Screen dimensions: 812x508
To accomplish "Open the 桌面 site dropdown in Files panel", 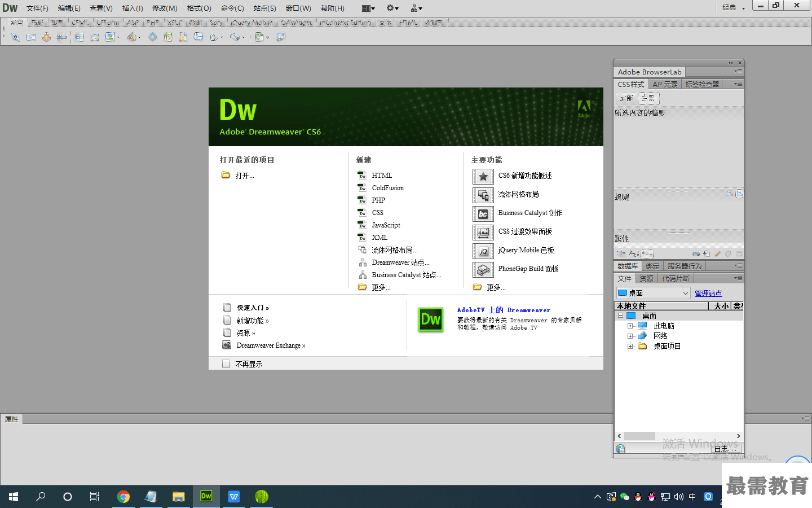I will click(653, 294).
